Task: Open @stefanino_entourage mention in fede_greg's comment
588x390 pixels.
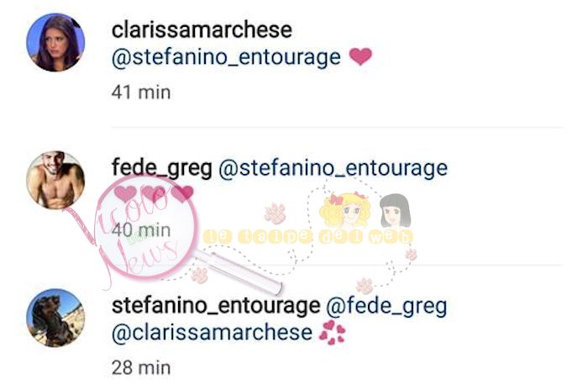Action: pos(333,168)
